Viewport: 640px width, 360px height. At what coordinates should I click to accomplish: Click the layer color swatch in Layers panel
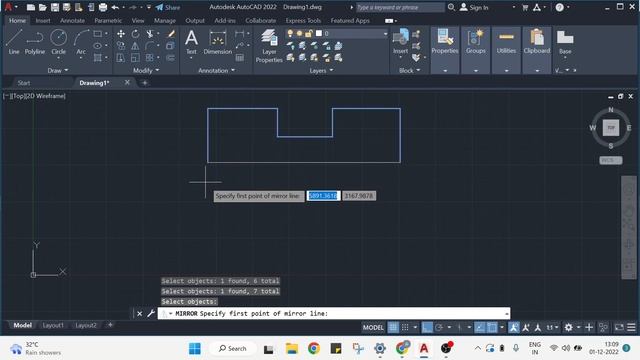coord(319,33)
